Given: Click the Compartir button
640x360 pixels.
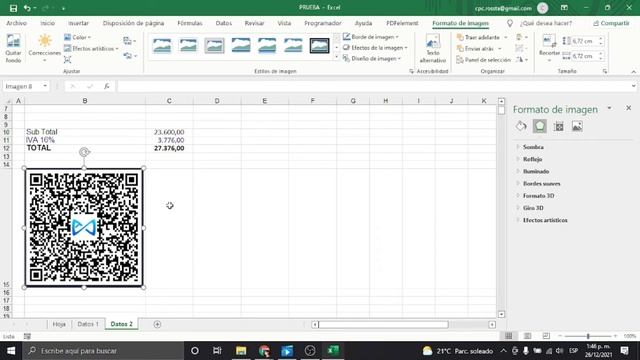Looking at the screenshot, I should (611, 23).
